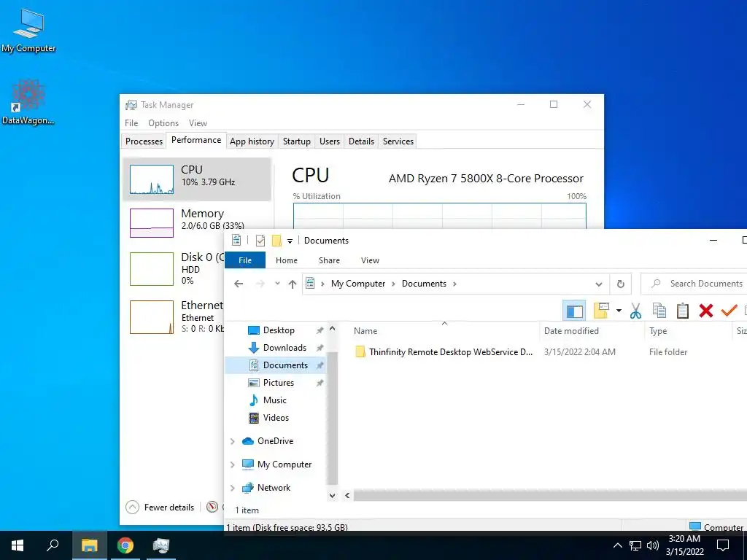Open the File tab in Explorer ribbon
The height and width of the screenshot is (560, 747).
point(245,260)
